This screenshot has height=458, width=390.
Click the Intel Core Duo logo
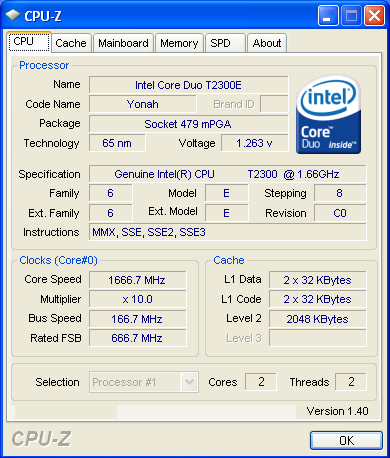tap(328, 114)
